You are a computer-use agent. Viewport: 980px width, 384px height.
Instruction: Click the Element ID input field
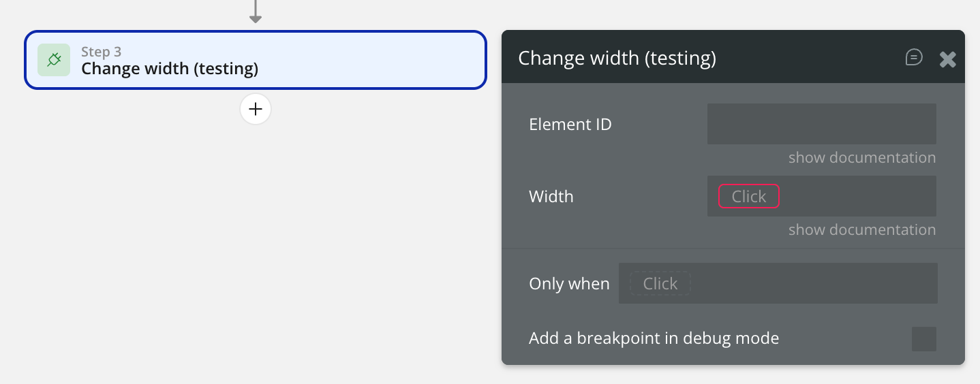pos(821,124)
